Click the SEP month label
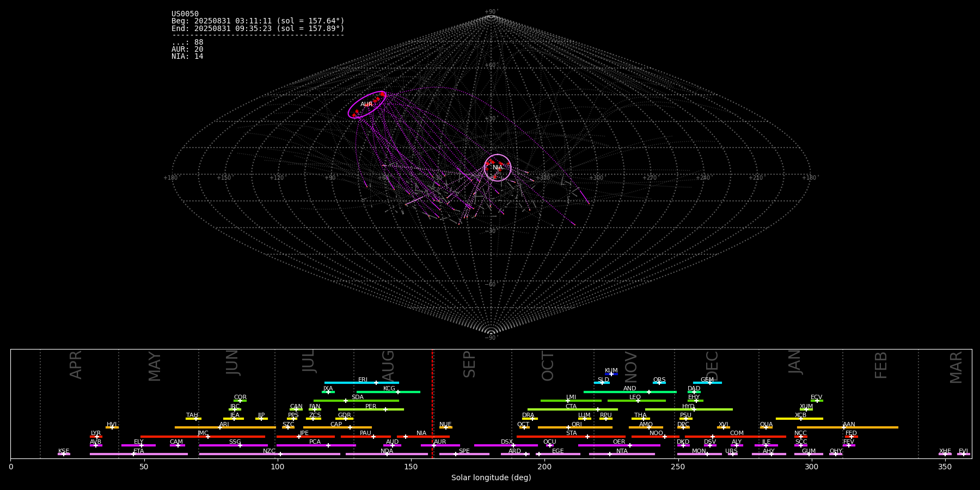980x490 pixels. (469, 365)
